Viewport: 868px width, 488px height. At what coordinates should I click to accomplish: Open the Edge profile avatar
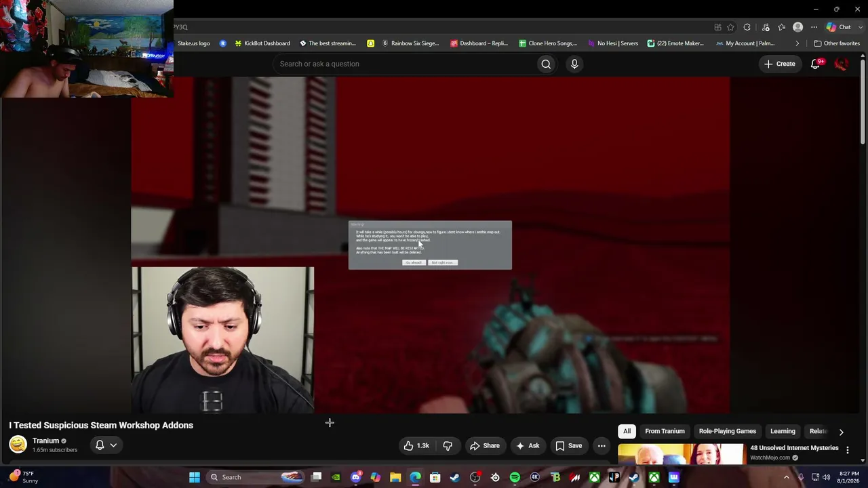[x=798, y=27]
